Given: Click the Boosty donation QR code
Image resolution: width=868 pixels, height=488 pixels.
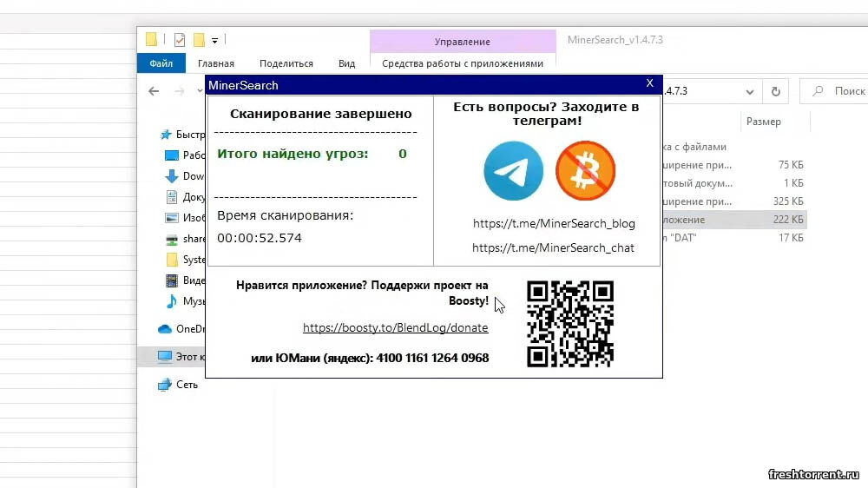Looking at the screenshot, I should tap(570, 323).
